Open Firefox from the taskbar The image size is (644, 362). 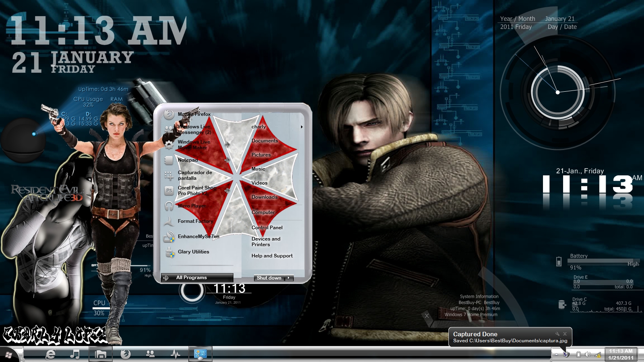(126, 354)
